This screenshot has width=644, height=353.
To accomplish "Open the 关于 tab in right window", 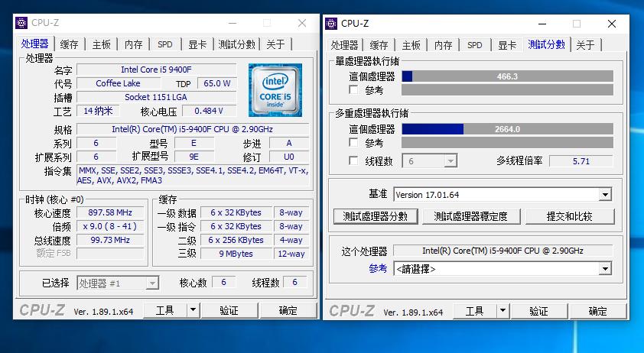I will 585,45.
